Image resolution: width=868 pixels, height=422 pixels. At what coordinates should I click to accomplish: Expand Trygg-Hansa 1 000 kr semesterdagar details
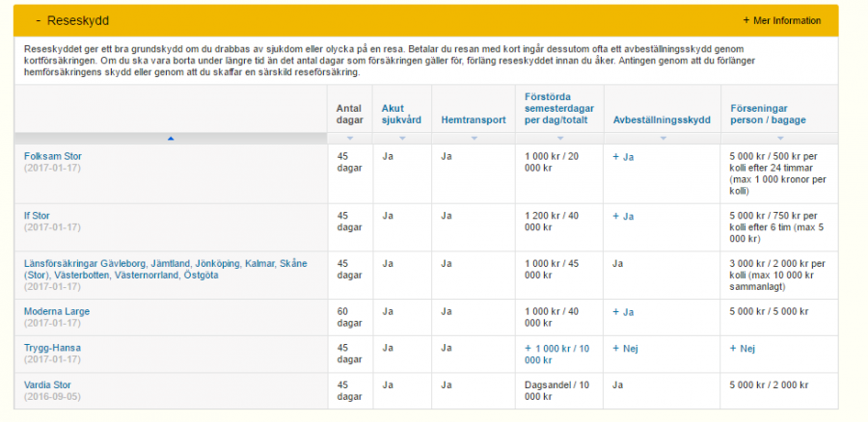[556, 349]
